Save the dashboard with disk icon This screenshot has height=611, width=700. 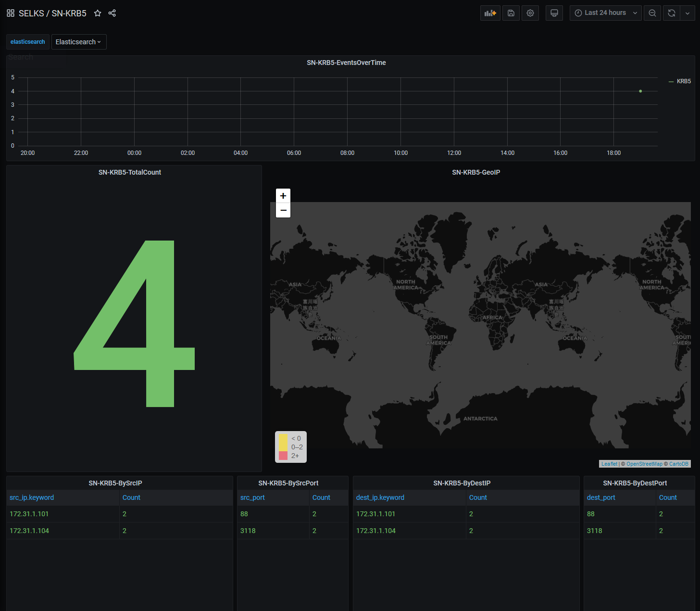[x=511, y=13]
